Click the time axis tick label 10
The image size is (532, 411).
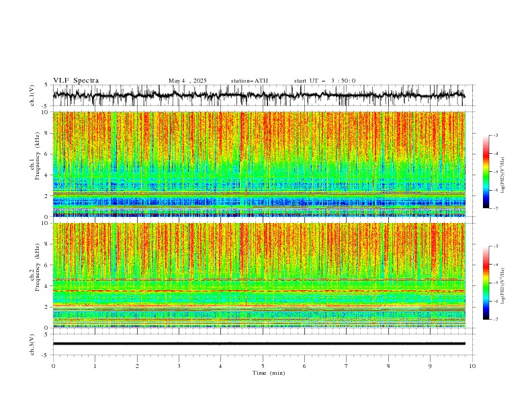point(472,366)
